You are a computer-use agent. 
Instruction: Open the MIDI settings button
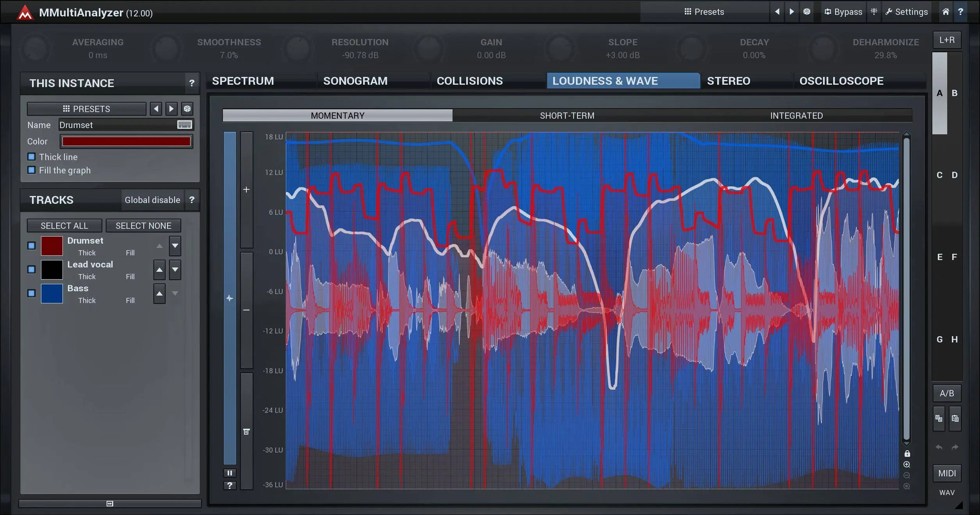[947, 473]
